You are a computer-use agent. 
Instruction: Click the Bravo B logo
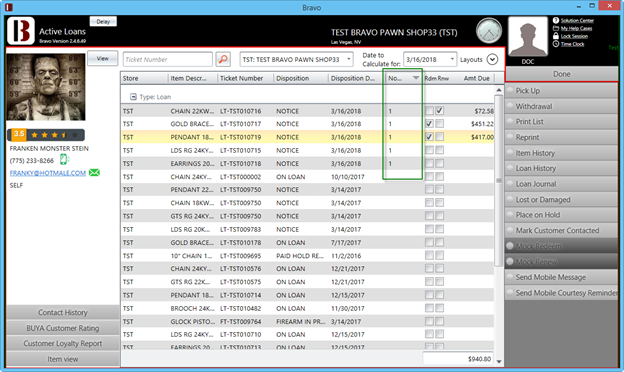pos(21,31)
